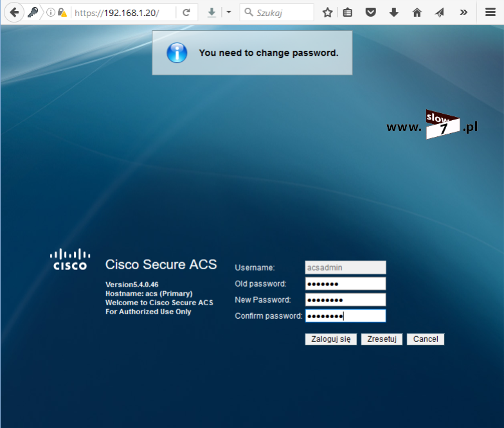Save page to Pocket icon
The height and width of the screenshot is (428, 504).
(x=370, y=13)
